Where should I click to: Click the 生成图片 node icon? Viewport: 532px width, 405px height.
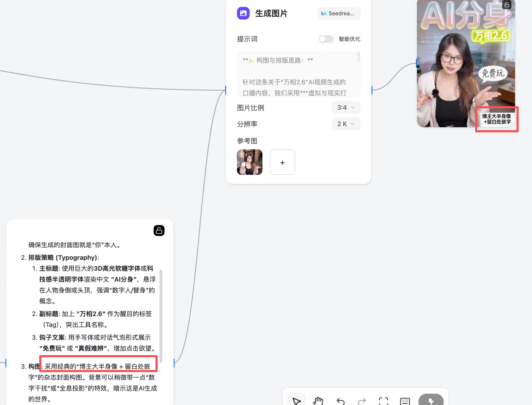point(243,13)
